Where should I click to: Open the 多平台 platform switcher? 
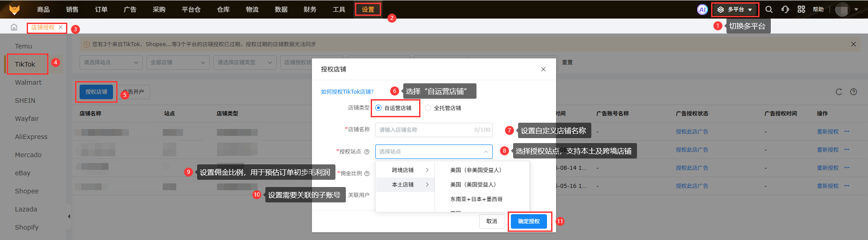coord(735,10)
